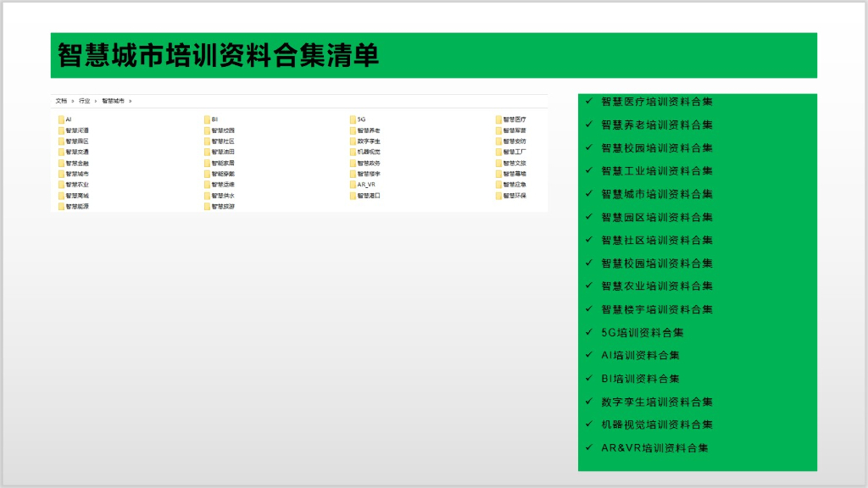Open the 智慧港口 folder icon
868x488 pixels.
353,196
